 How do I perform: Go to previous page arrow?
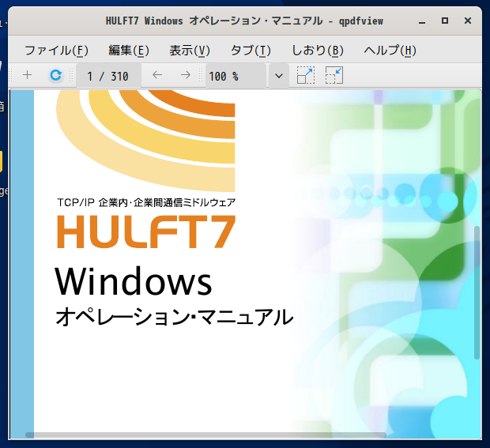[x=157, y=75]
